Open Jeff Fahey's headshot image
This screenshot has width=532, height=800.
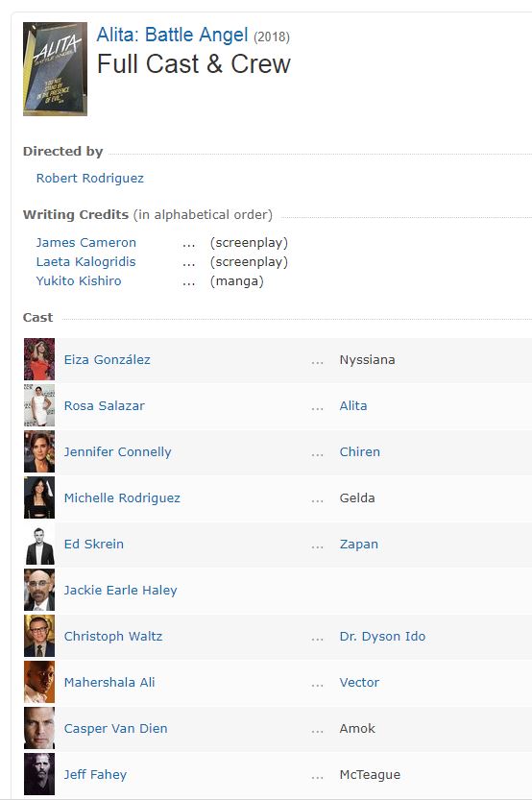coord(39,774)
